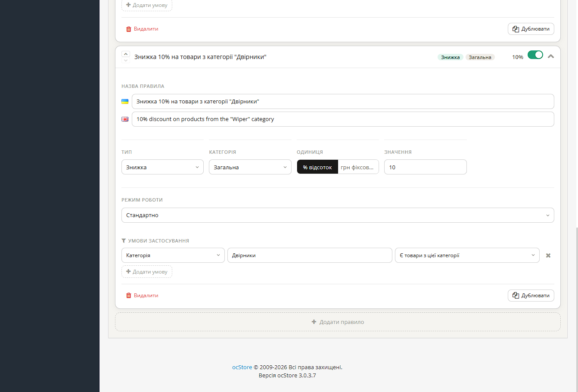Edit the English rule name field
The width and height of the screenshot is (578, 392).
343,119
